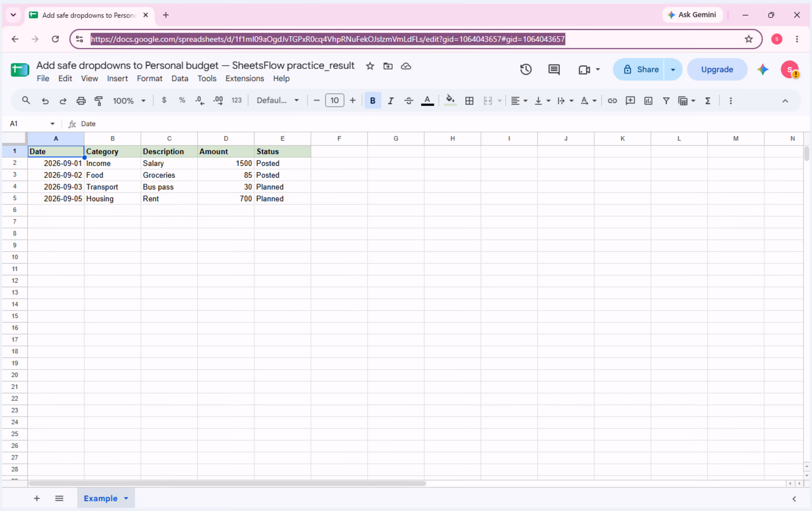Open the Extensions menu
The width and height of the screenshot is (812, 511).
coord(245,79)
